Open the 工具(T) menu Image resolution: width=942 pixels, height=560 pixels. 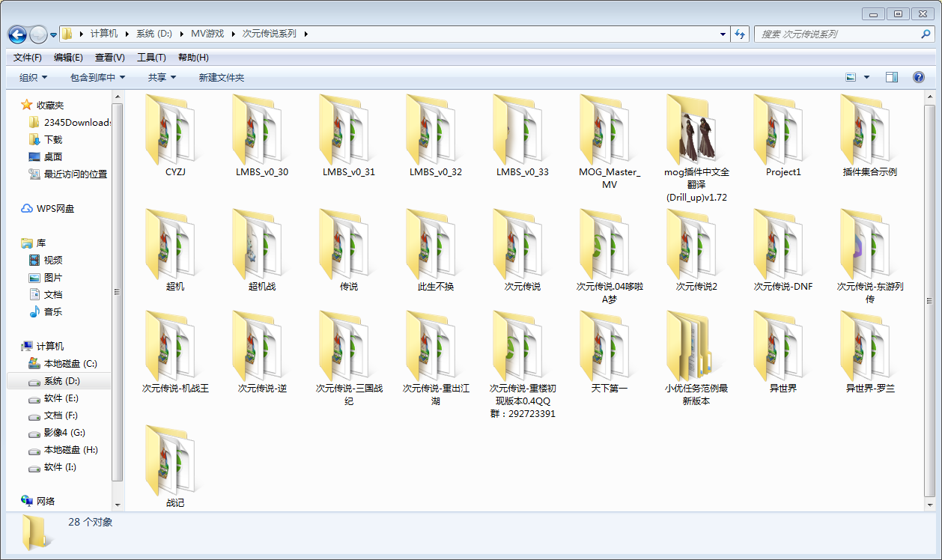coord(151,58)
